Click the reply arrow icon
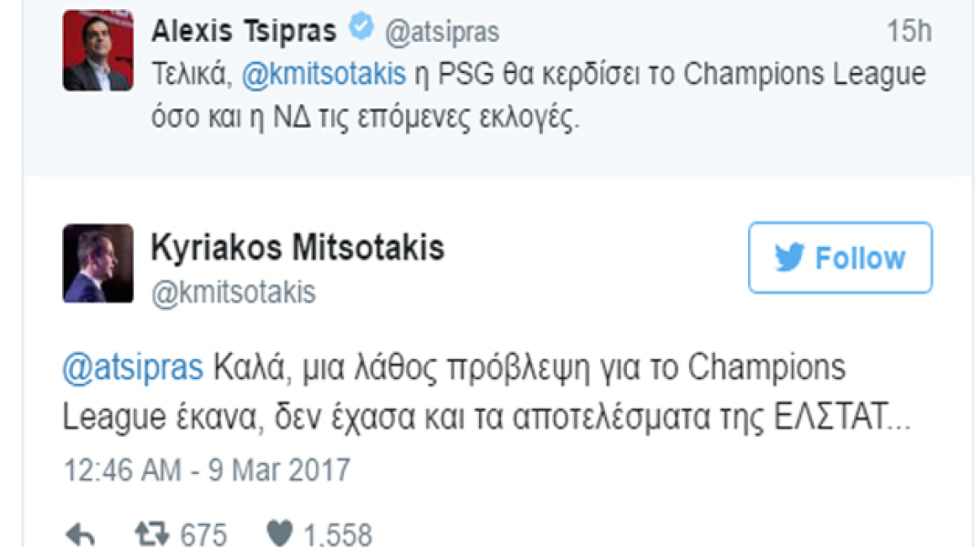Viewport: 980px width, 547px height. (x=80, y=532)
